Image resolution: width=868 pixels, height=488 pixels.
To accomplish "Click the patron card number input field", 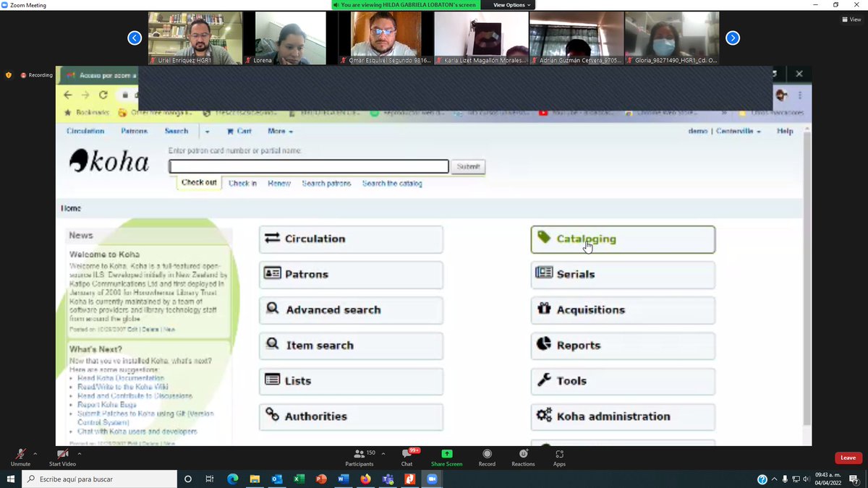I will point(309,166).
